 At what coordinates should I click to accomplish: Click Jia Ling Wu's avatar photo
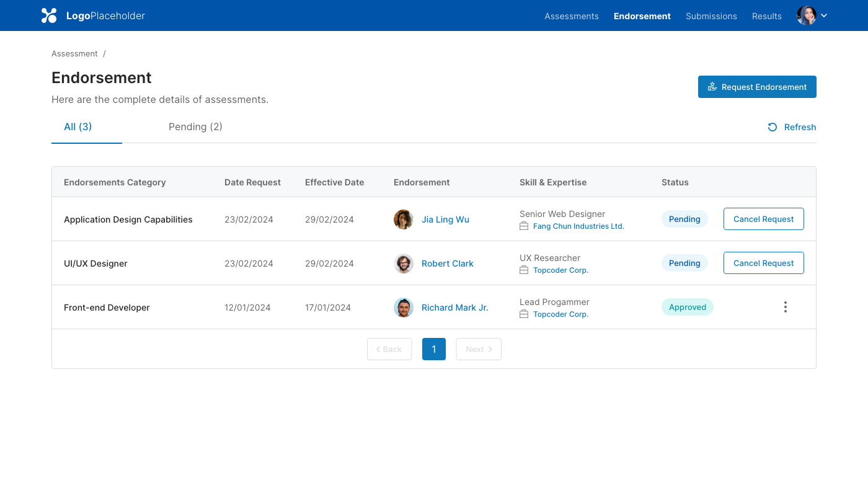pyautogui.click(x=404, y=219)
